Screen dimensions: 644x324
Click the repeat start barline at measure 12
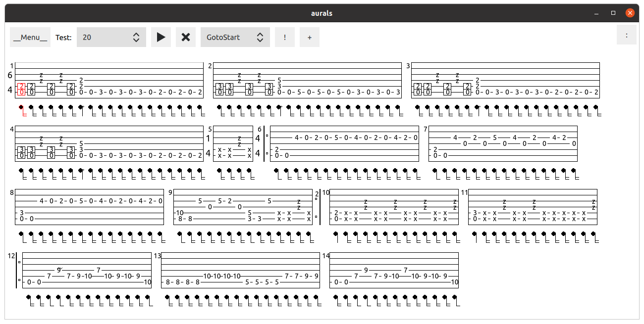[x=18, y=270]
